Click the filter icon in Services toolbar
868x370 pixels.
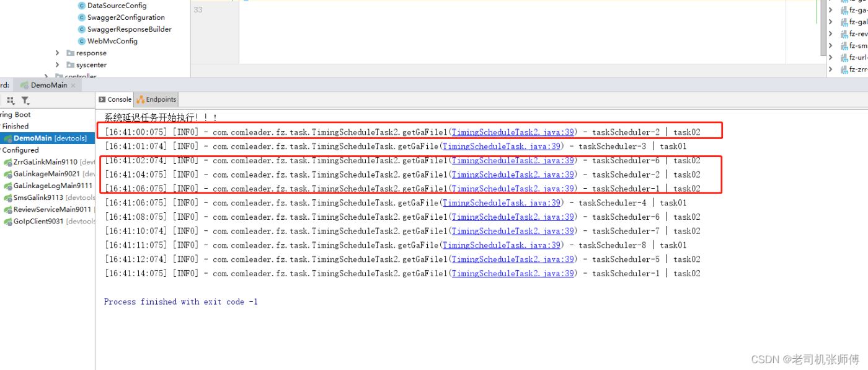[25, 101]
